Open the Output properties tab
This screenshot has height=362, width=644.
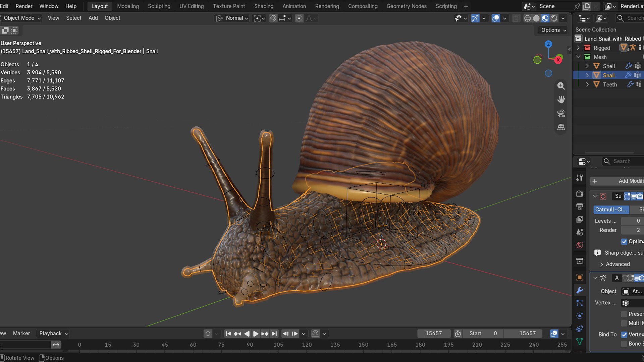tap(580, 206)
